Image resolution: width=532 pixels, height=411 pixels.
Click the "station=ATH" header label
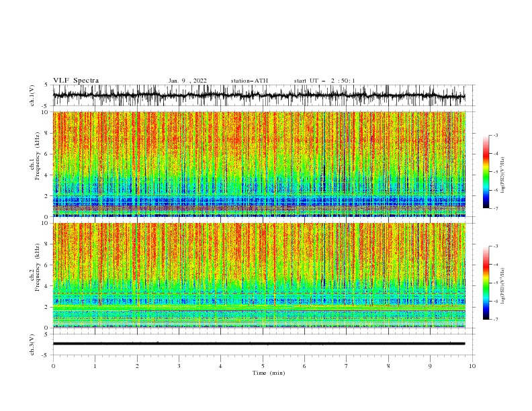249,81
